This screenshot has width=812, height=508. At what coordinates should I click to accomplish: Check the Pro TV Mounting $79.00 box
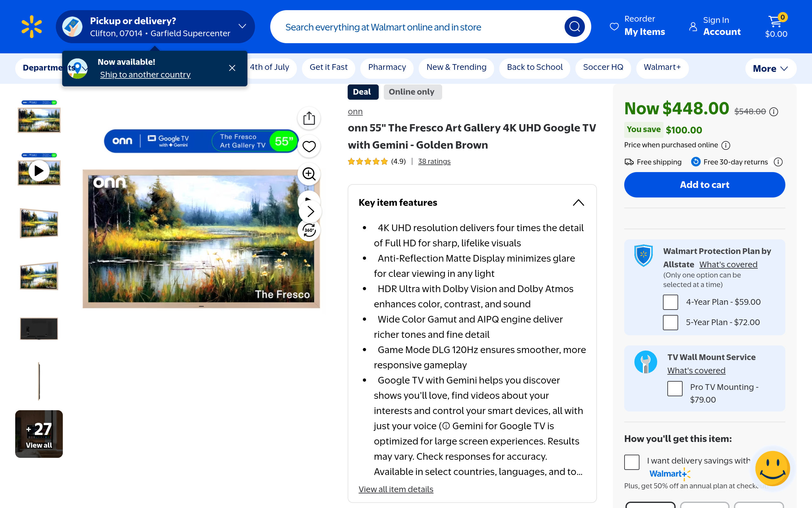click(x=675, y=388)
